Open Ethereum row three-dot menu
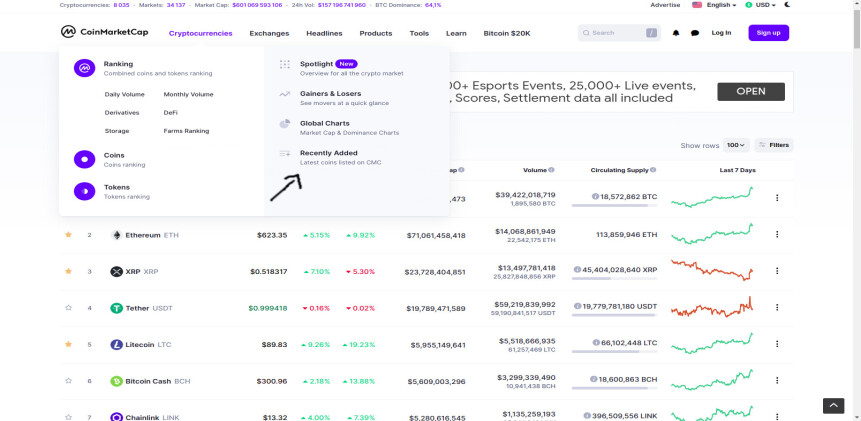Image resolution: width=861 pixels, height=421 pixels. [x=776, y=234]
